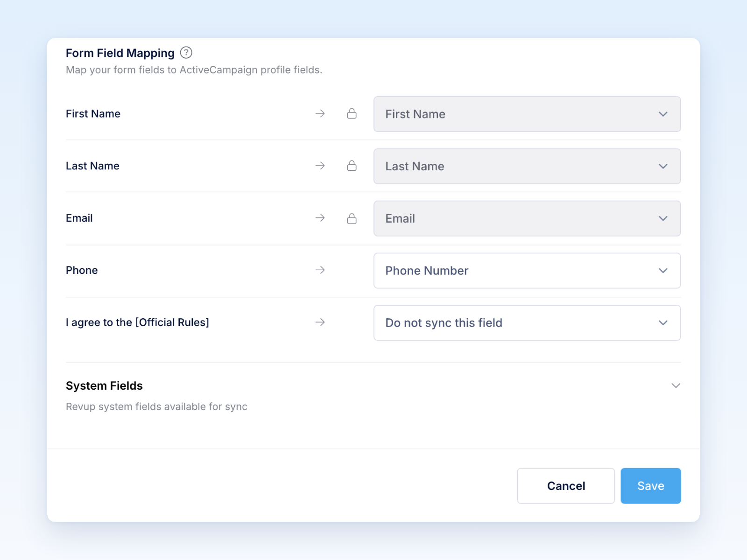This screenshot has height=560, width=747.
Task: Click the 'First Name' label on the left
Action: (x=93, y=113)
